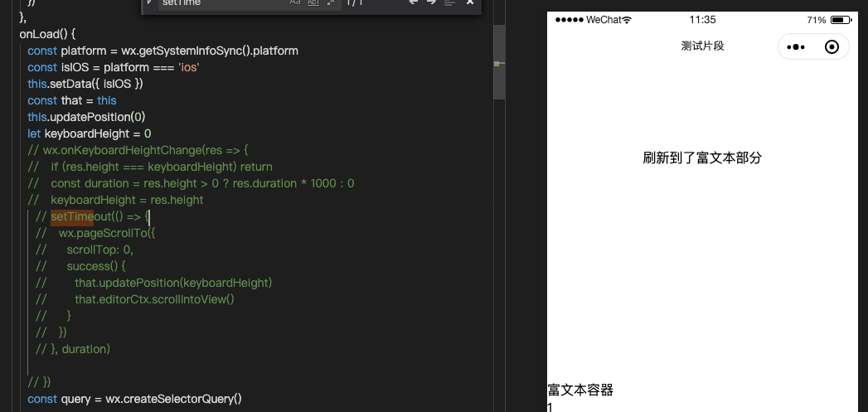Click the simulator Wi-Fi signal icon

(627, 20)
